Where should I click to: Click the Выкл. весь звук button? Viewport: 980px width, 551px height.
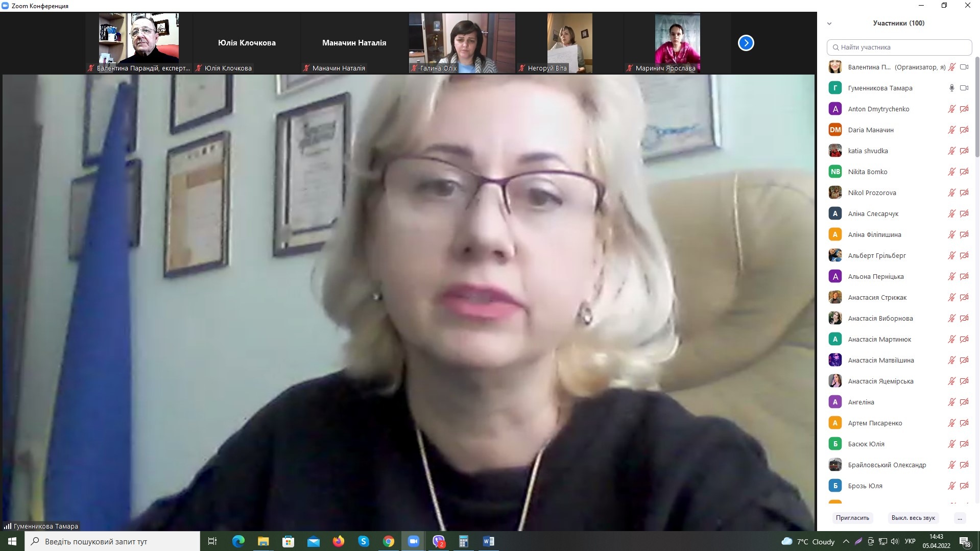tap(913, 518)
